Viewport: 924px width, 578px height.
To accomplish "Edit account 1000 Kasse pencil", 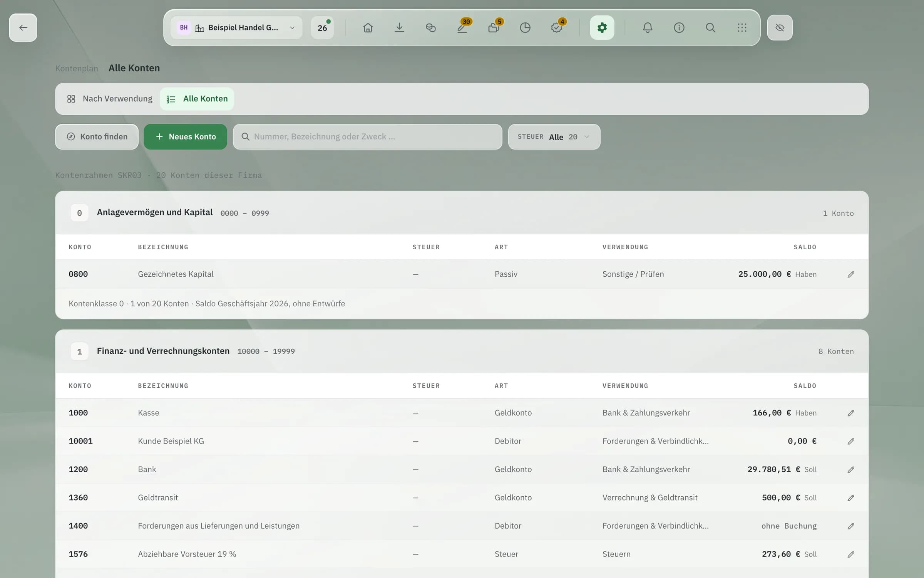I will (x=851, y=413).
